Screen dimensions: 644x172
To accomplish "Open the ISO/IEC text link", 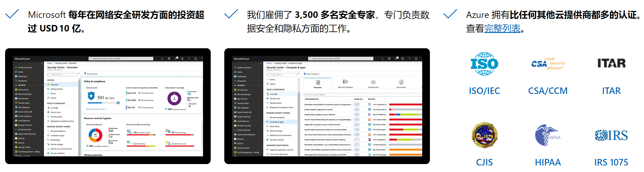I will tap(484, 91).
